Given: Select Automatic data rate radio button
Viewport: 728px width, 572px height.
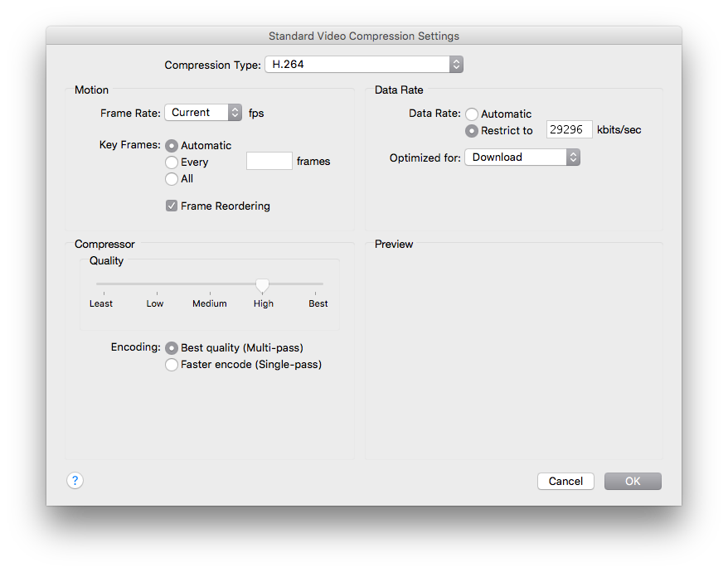Looking at the screenshot, I should tap(472, 114).
